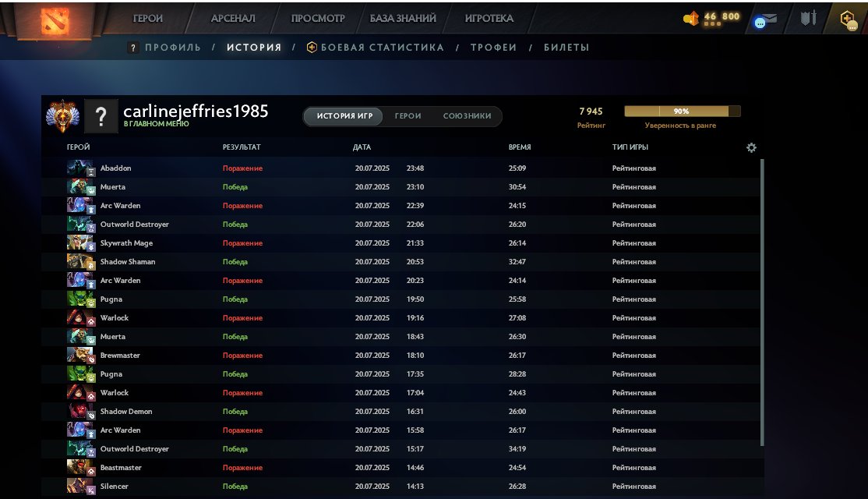The height and width of the screenshot is (499, 868).
Task: Click the Dota 2 logo home button
Action: pos(55,20)
